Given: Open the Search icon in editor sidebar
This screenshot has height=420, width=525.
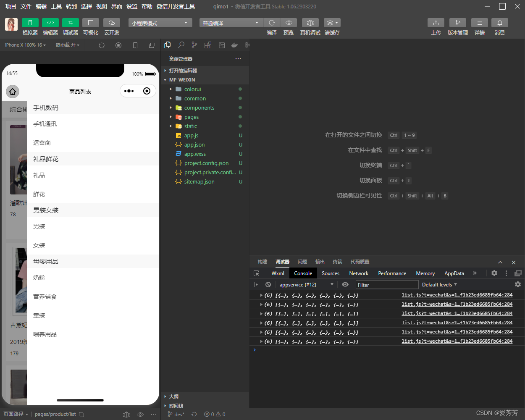Looking at the screenshot, I should coord(181,45).
